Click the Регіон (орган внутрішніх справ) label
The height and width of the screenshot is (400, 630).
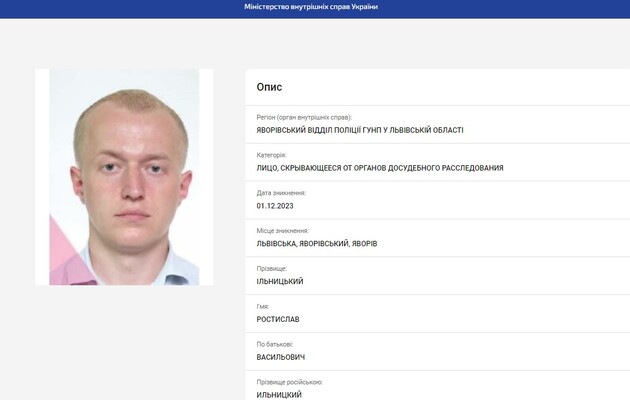304,117
